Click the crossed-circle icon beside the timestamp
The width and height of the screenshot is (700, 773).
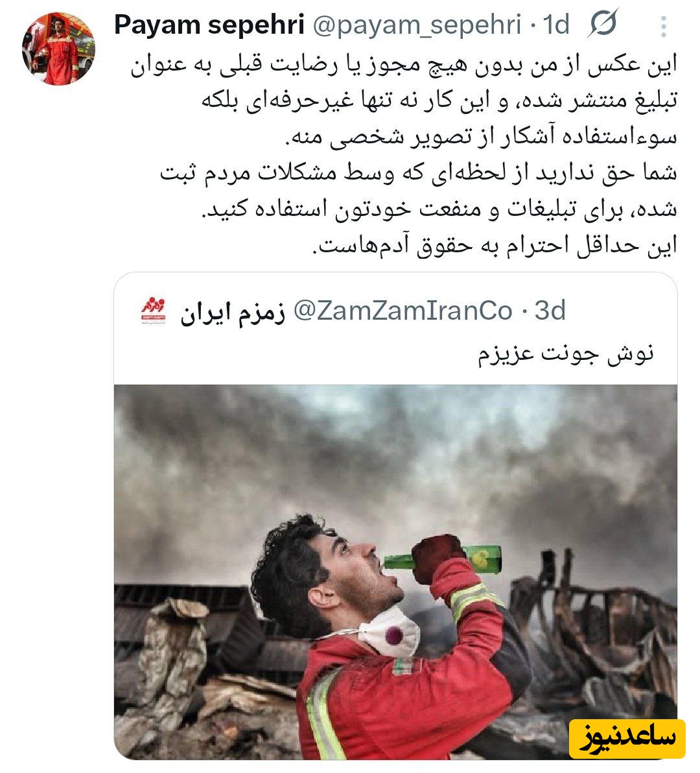click(603, 23)
